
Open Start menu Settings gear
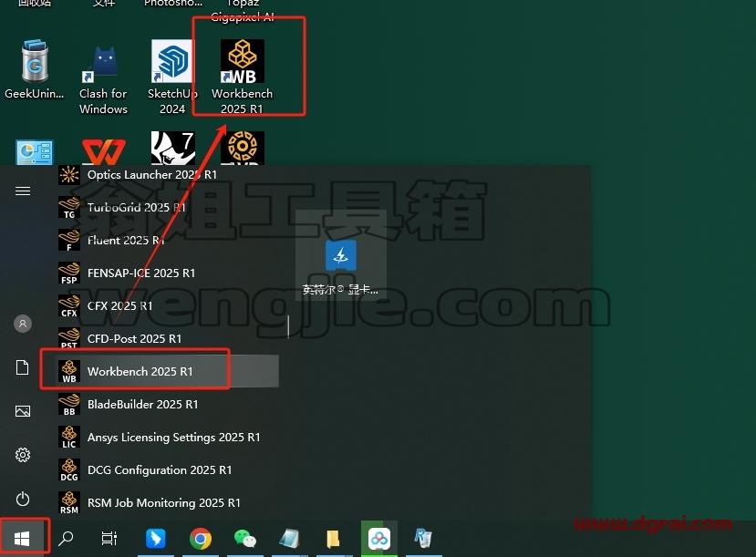point(23,454)
